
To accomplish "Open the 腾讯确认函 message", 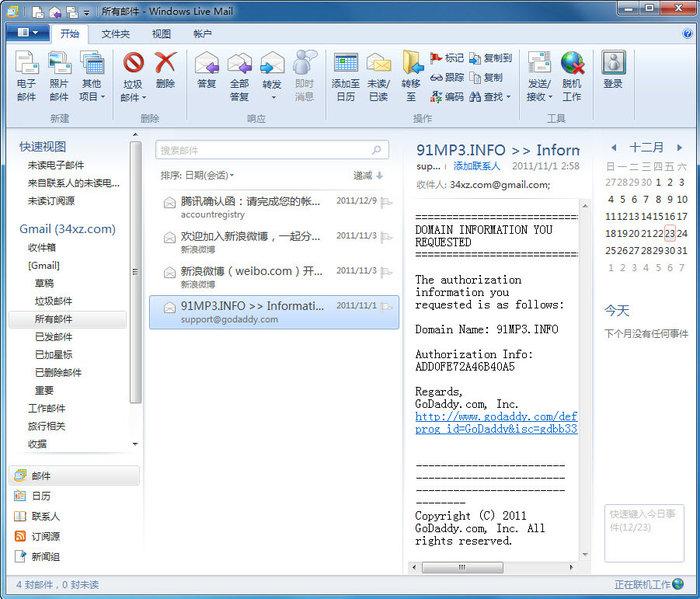I will click(274, 208).
